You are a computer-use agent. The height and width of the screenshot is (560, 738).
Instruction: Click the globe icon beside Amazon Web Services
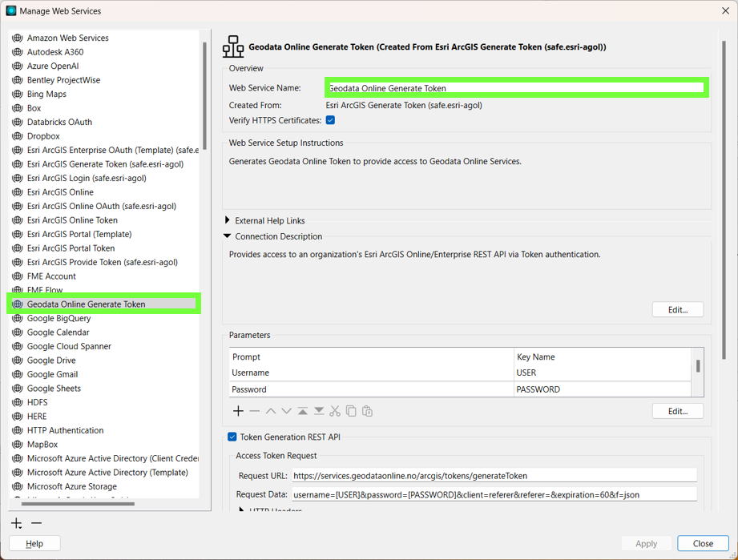click(18, 38)
